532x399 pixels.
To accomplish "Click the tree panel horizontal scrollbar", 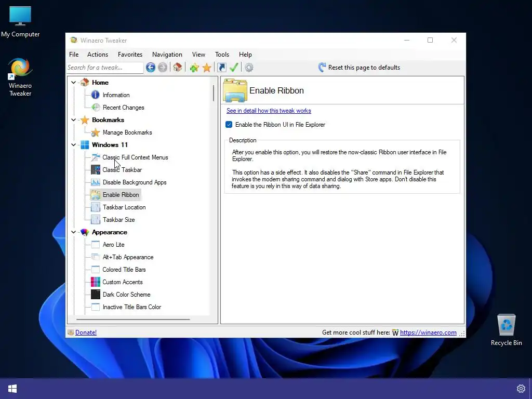I will [133, 320].
